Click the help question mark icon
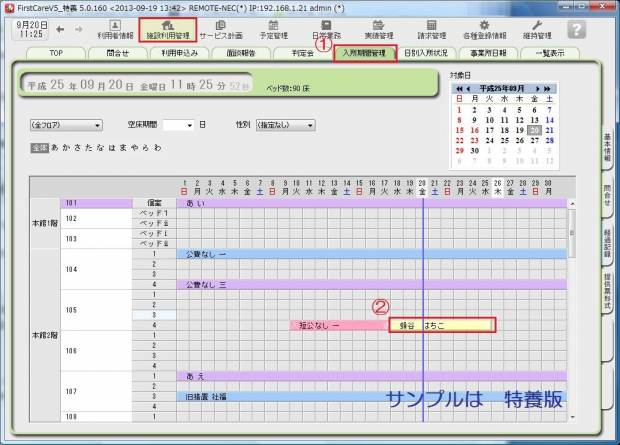This screenshot has width=620, height=445. (x=578, y=29)
